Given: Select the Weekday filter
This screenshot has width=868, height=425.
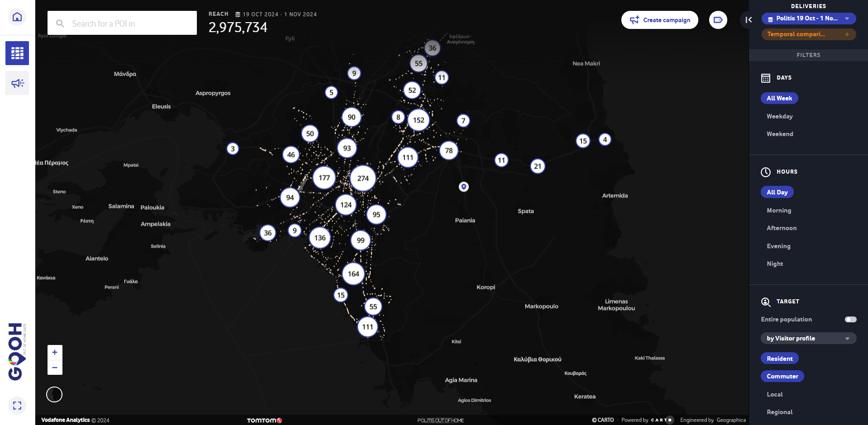Looking at the screenshot, I should coord(779,116).
